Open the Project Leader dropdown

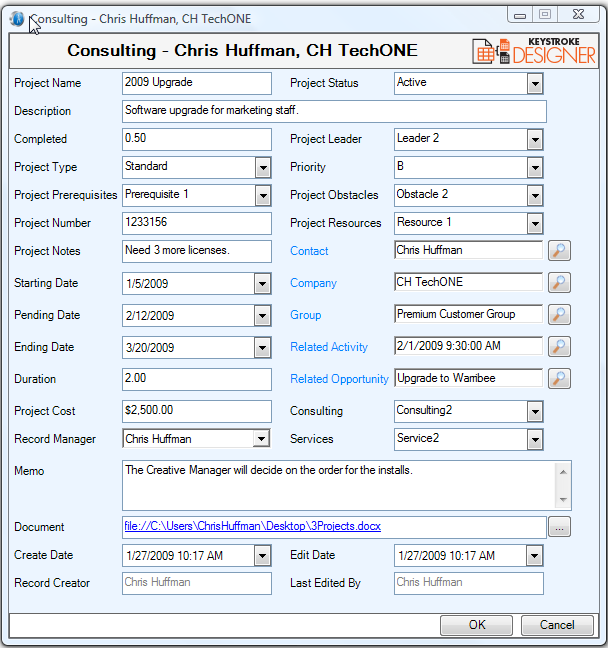pyautogui.click(x=535, y=140)
